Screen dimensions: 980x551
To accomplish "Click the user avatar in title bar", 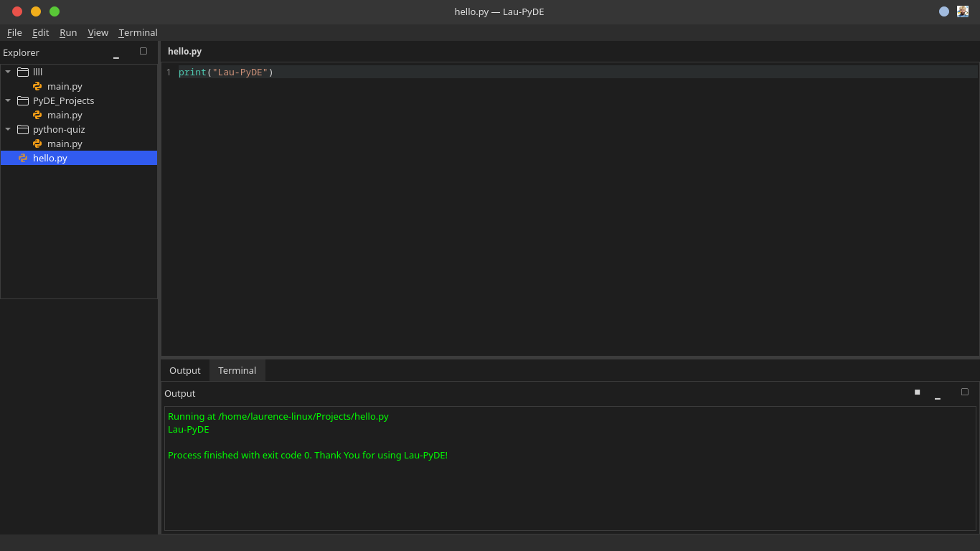I will tap(963, 11).
